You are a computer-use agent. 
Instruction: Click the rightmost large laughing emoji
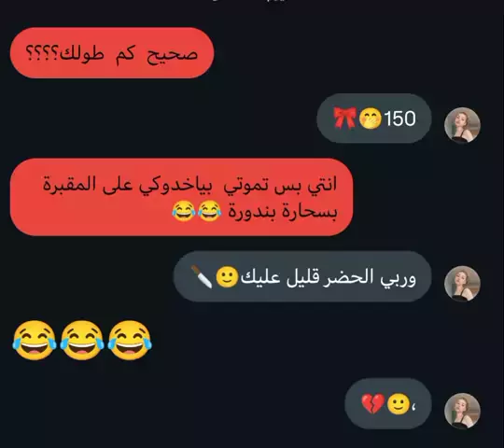(x=130, y=341)
